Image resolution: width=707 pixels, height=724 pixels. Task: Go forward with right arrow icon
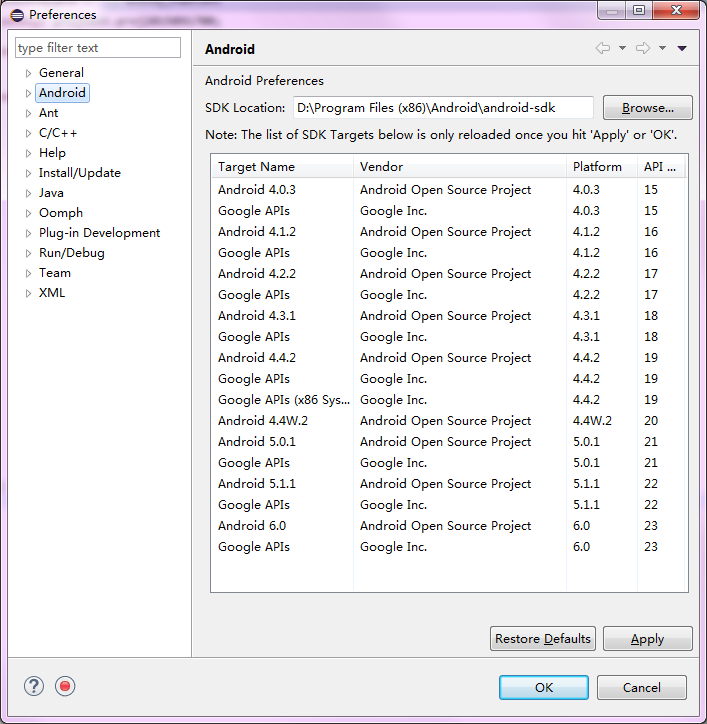pos(643,48)
